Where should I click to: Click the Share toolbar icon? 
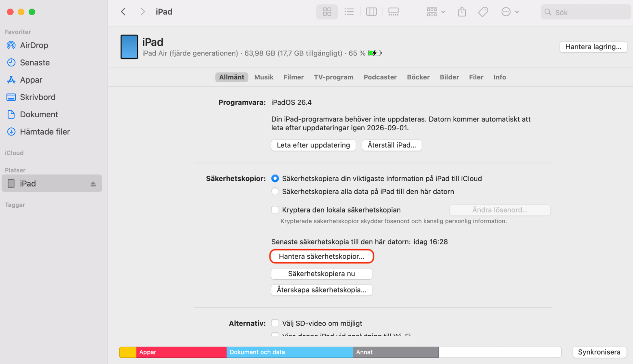(x=462, y=12)
